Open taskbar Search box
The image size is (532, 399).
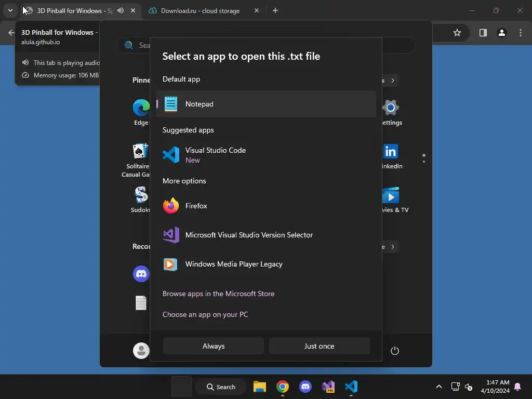tap(221, 387)
